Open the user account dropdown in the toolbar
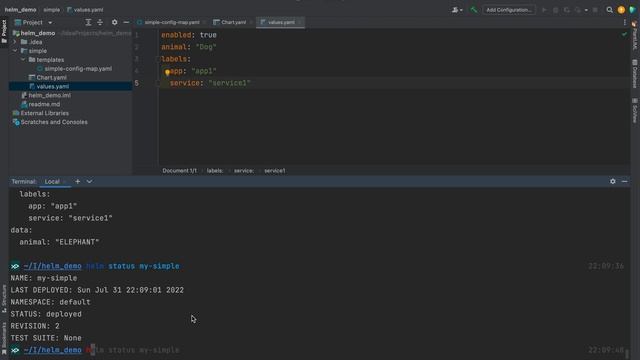The image size is (640, 360). (x=457, y=10)
